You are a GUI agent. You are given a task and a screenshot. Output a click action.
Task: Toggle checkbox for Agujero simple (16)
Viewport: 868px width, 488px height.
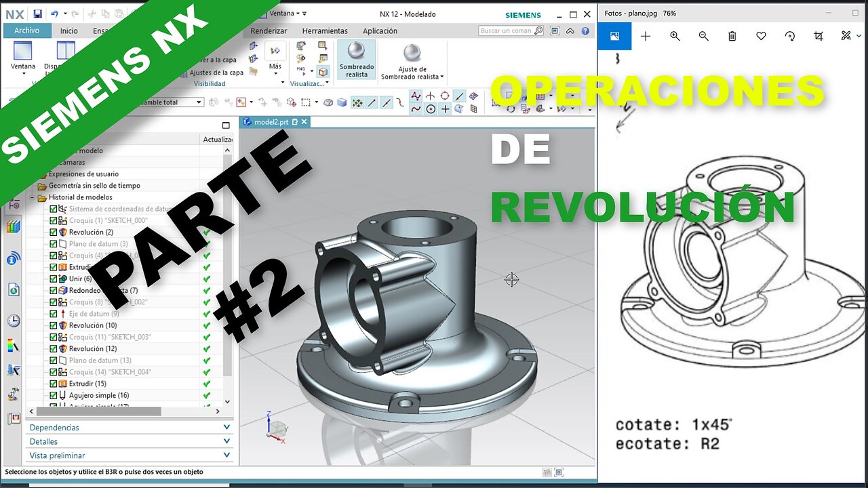[54, 395]
